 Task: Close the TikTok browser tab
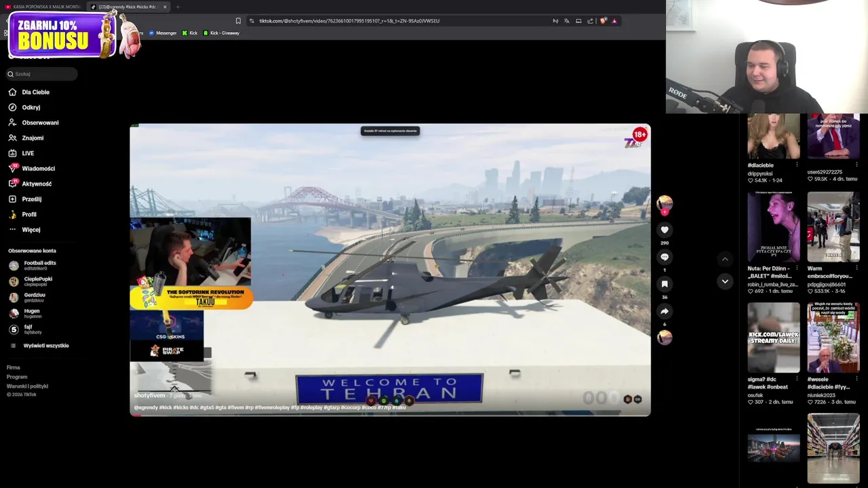165,7
